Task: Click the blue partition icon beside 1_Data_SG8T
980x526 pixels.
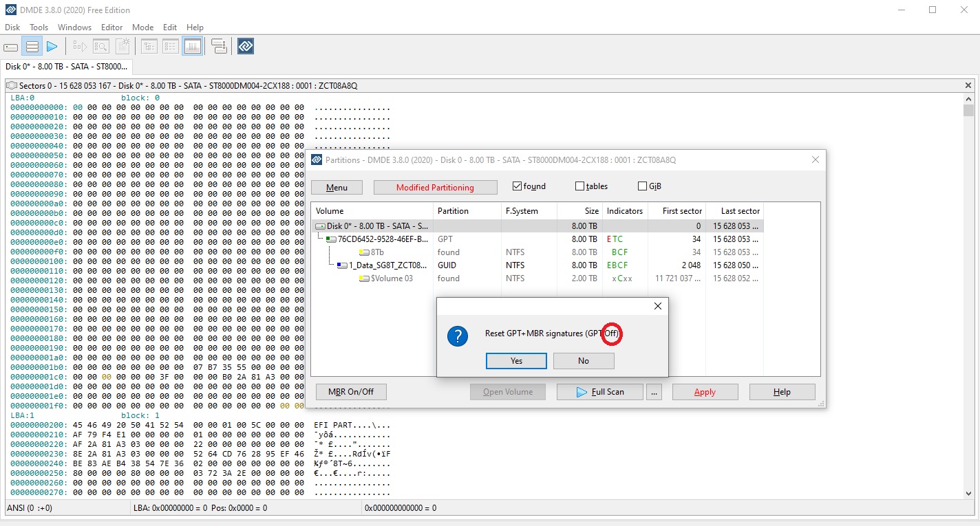Action: (x=343, y=265)
